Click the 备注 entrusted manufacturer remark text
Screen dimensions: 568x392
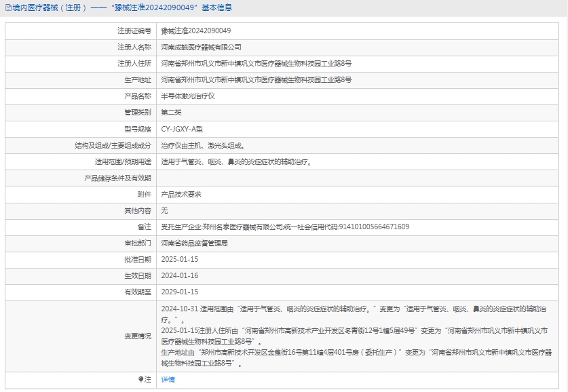tap(284, 227)
